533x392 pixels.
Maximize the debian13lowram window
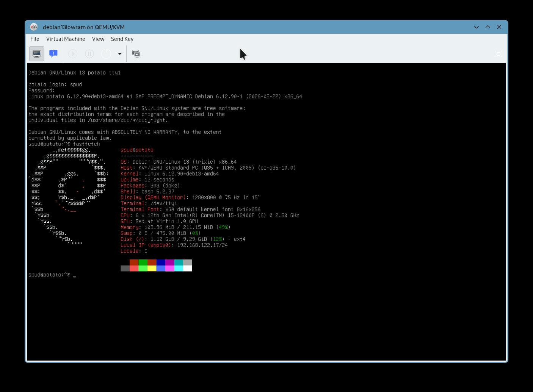click(488, 27)
